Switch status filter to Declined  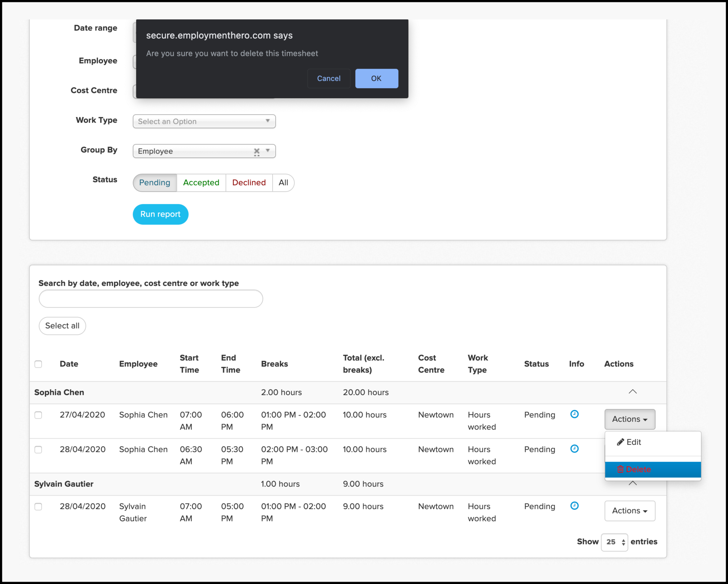pos(249,183)
